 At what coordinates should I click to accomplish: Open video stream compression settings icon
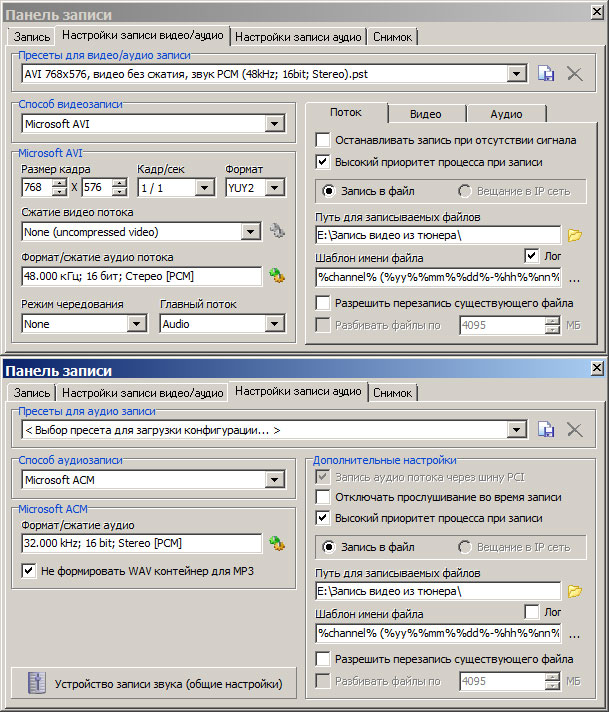(x=277, y=232)
